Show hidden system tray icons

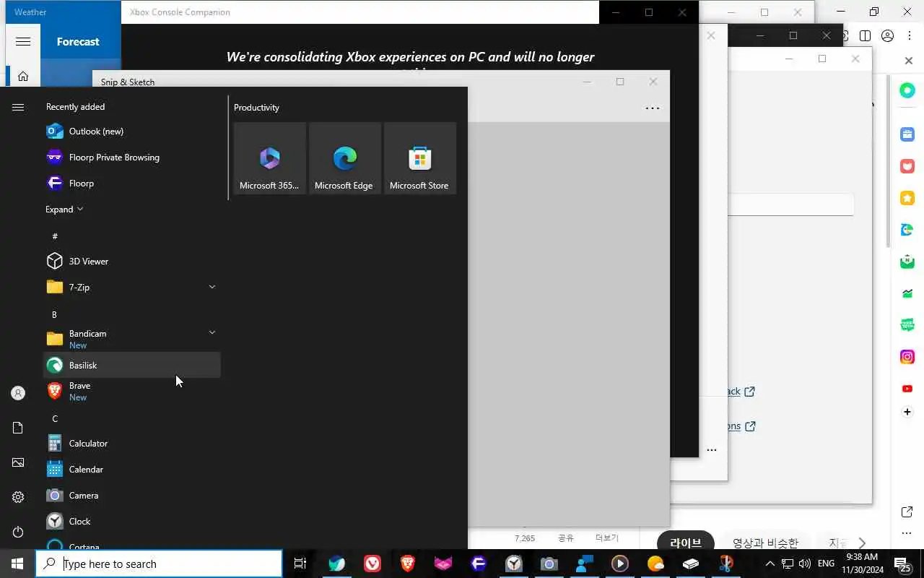770,564
